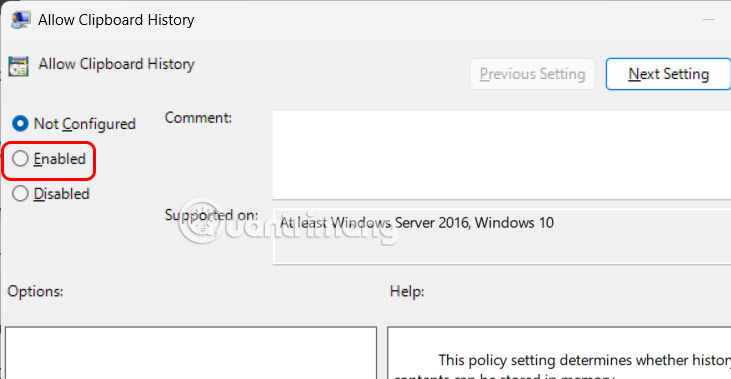Click the 'Options:' label
The image size is (731, 379).
(x=35, y=292)
